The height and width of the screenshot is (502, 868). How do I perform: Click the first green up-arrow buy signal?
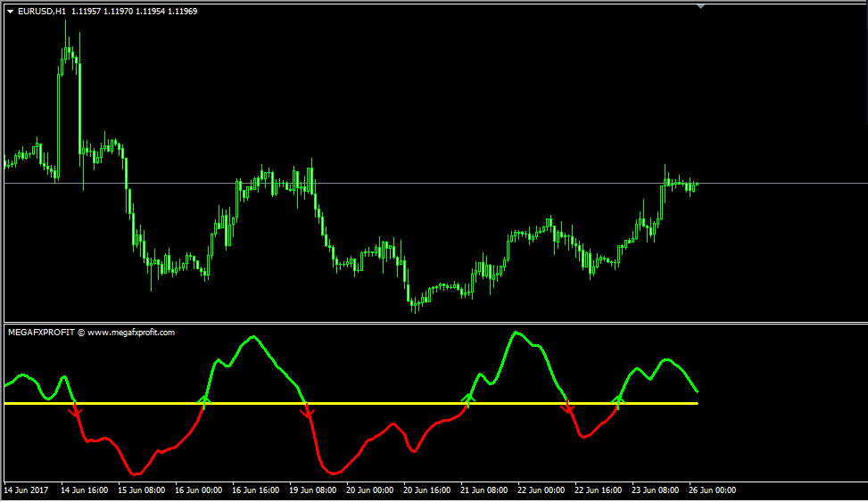[204, 399]
